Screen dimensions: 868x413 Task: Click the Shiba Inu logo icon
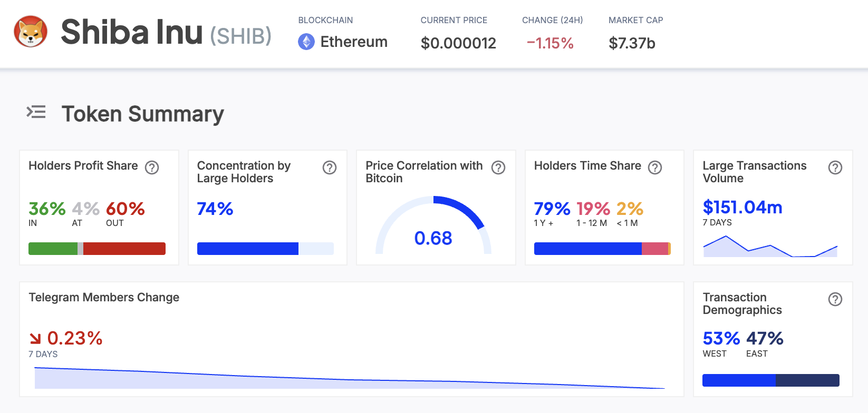(x=31, y=32)
